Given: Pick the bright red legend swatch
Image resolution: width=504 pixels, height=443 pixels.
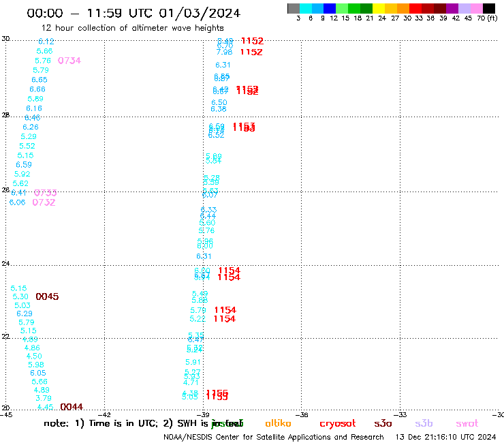Looking at the screenshot, I should 415,8.
